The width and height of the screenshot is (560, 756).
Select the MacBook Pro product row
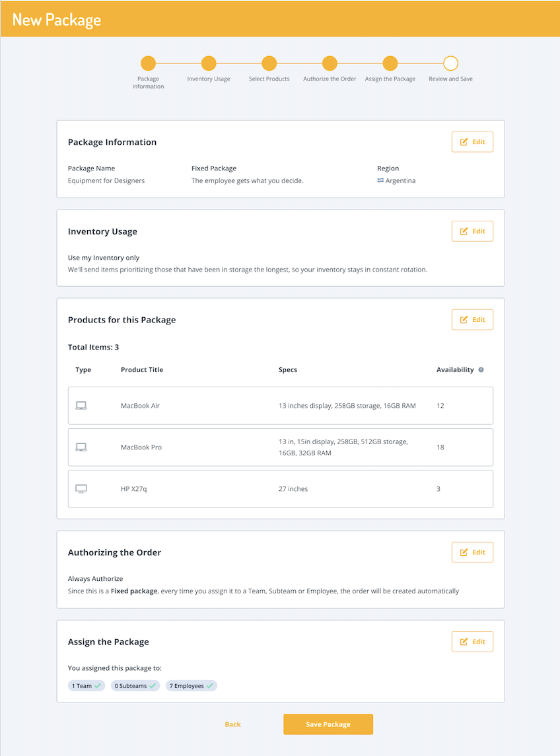pos(280,447)
